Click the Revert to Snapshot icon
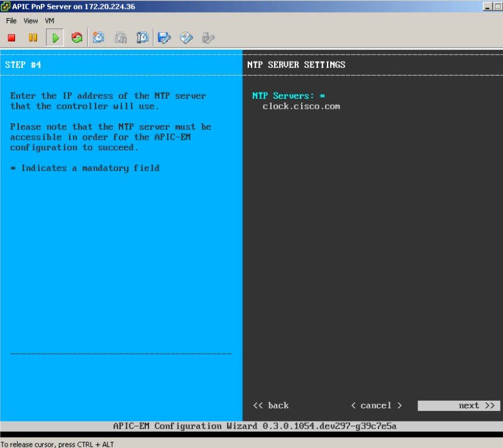 (x=121, y=38)
